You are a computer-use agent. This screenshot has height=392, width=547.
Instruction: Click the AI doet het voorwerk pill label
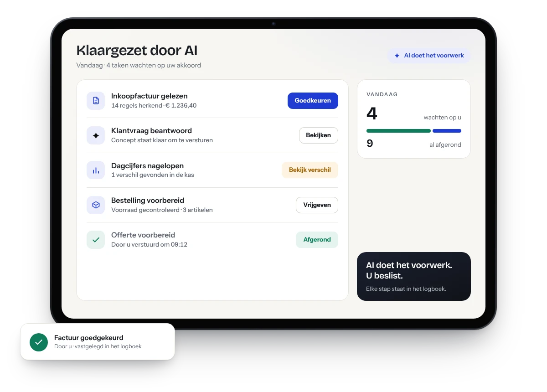(x=429, y=56)
